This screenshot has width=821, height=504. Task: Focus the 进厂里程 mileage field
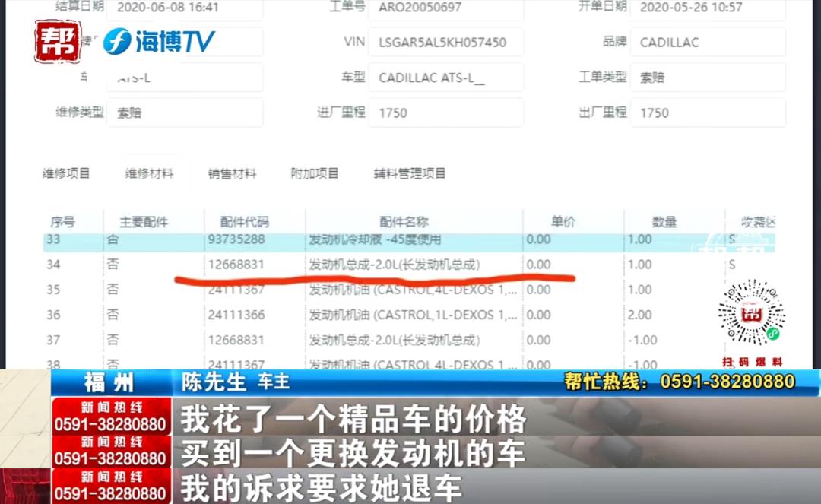pos(445,113)
